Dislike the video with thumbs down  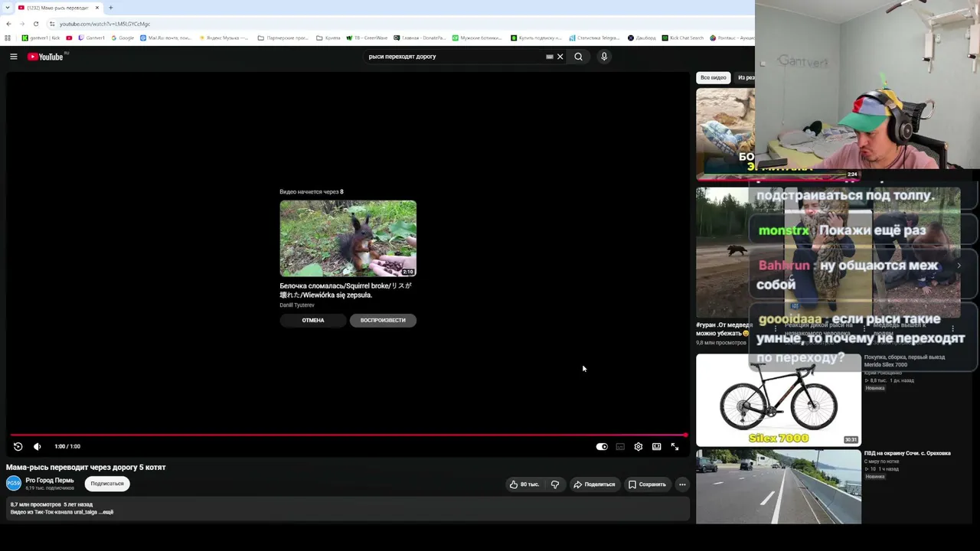coord(555,484)
